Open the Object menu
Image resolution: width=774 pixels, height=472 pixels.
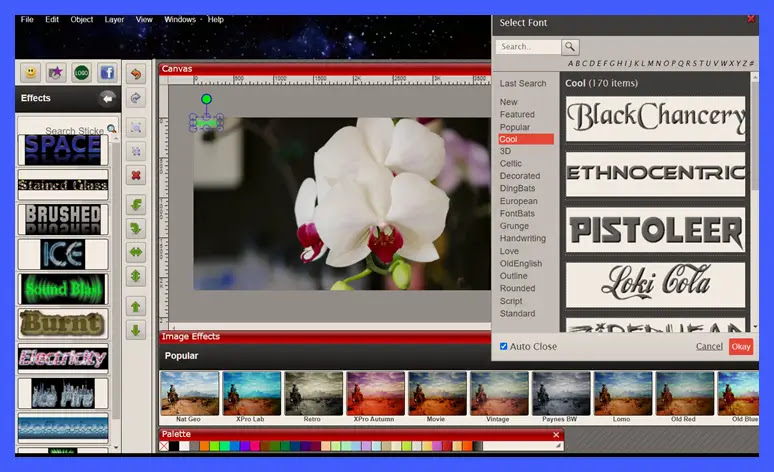coord(81,19)
